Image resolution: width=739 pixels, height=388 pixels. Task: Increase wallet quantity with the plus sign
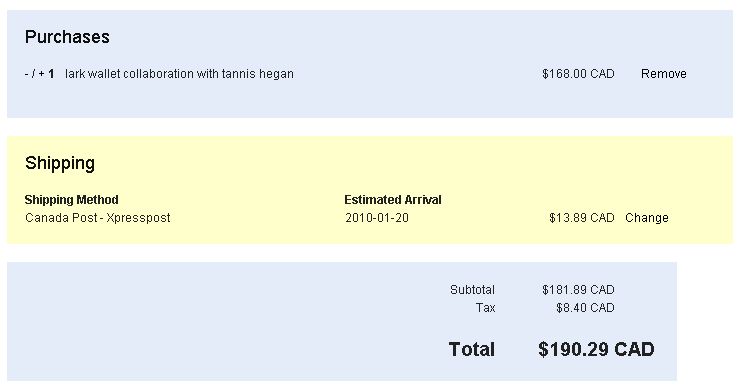pyautogui.click(x=41, y=74)
